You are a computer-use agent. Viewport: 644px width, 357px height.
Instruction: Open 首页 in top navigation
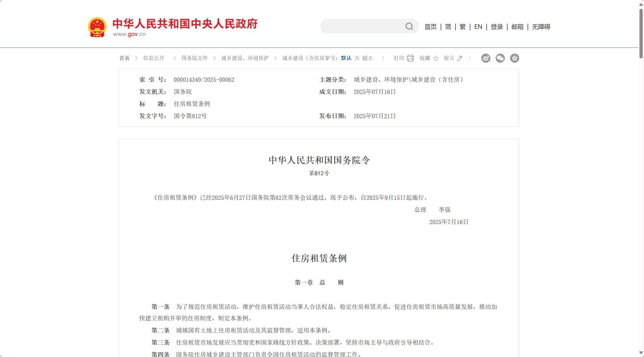430,27
